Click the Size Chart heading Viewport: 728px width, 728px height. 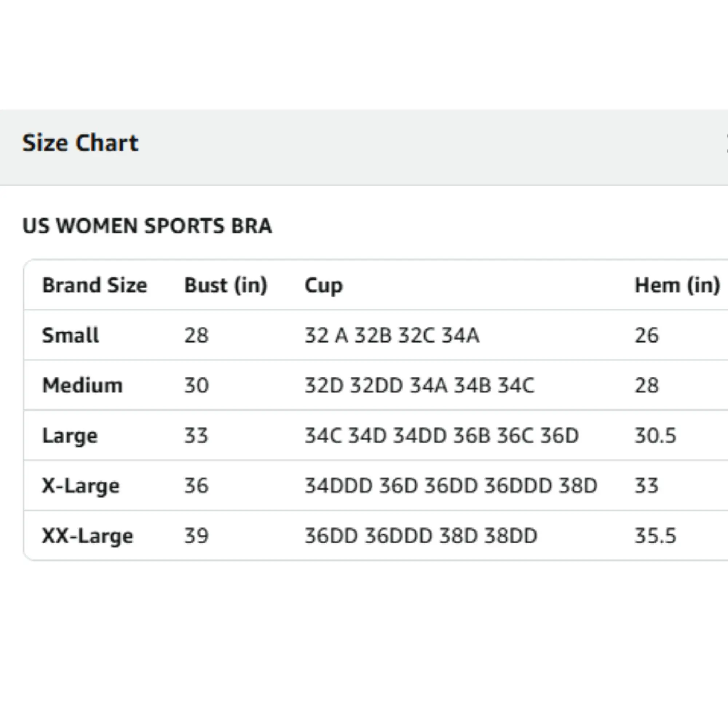point(80,143)
